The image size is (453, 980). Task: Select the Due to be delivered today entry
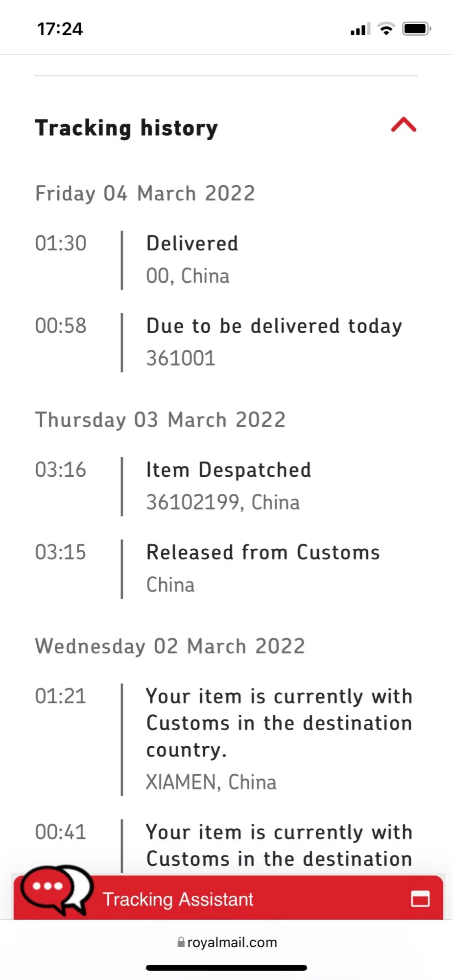(274, 326)
